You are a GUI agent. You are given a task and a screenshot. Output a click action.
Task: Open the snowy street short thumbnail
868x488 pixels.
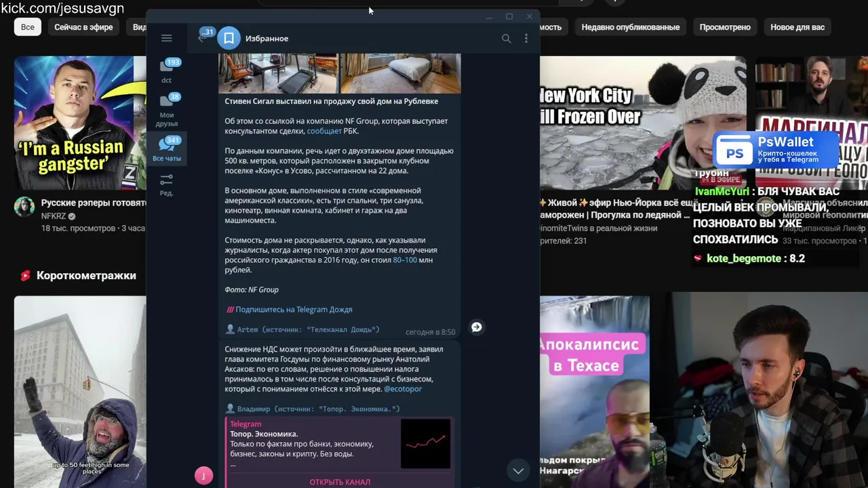(x=80, y=392)
